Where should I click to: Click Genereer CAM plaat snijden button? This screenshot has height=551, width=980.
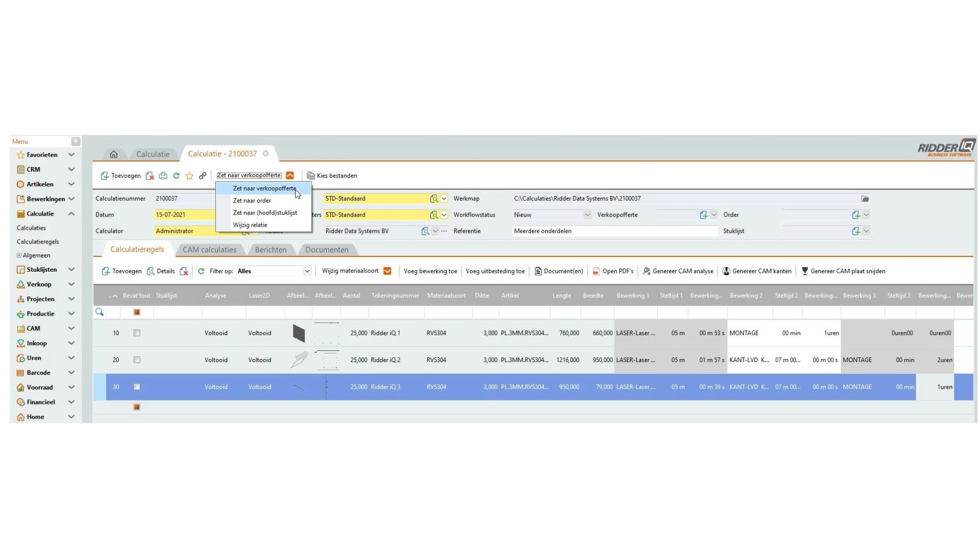(843, 271)
